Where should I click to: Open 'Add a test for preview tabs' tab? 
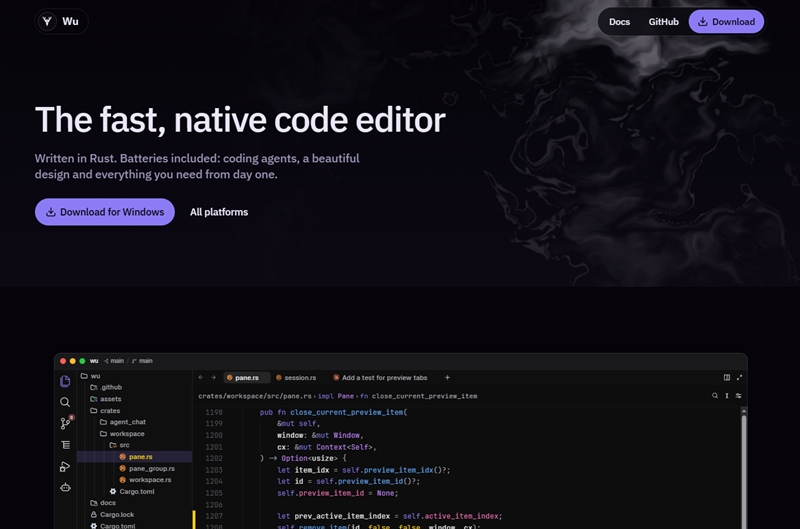(x=380, y=377)
